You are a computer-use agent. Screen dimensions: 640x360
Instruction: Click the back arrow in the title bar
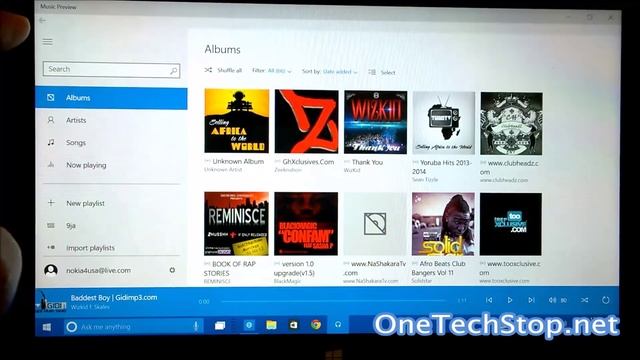(x=42, y=20)
